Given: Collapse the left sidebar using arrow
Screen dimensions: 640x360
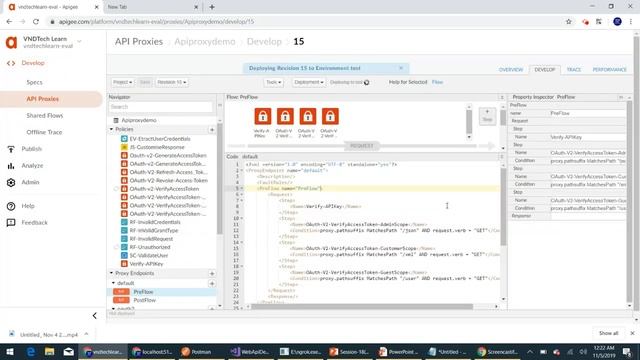Looking at the screenshot, I should click(x=95, y=316).
